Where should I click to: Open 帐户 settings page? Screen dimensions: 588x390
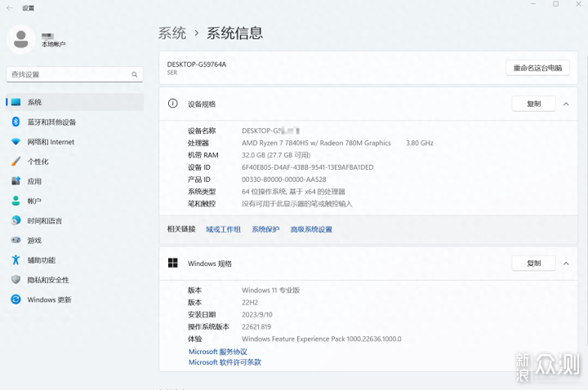74,201
